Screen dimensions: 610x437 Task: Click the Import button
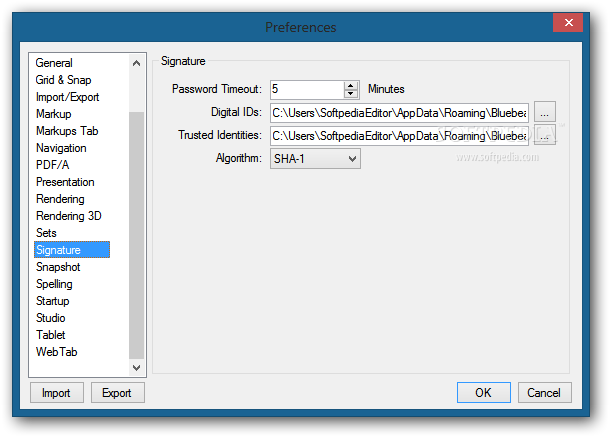tap(57, 393)
